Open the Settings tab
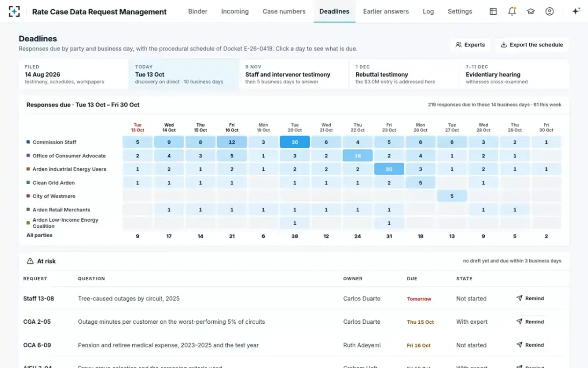The width and height of the screenshot is (588, 368). coord(460,11)
